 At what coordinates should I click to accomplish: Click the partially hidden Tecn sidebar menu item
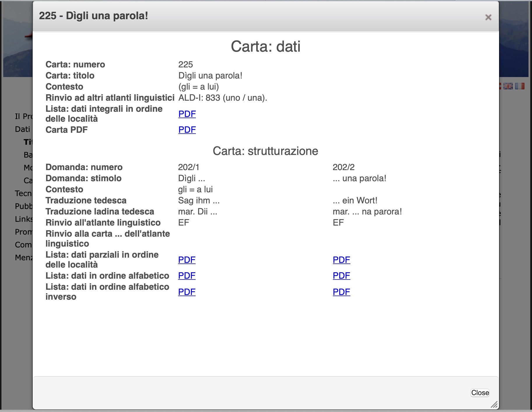pyautogui.click(x=23, y=193)
